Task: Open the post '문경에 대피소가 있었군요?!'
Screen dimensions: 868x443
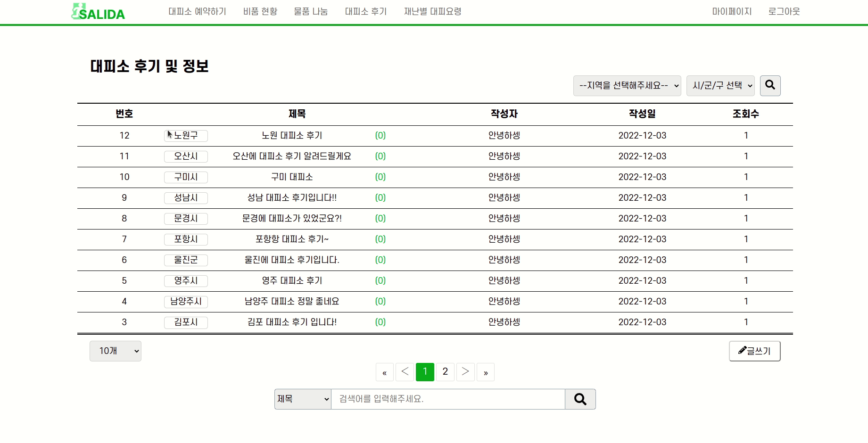Action: pos(292,219)
